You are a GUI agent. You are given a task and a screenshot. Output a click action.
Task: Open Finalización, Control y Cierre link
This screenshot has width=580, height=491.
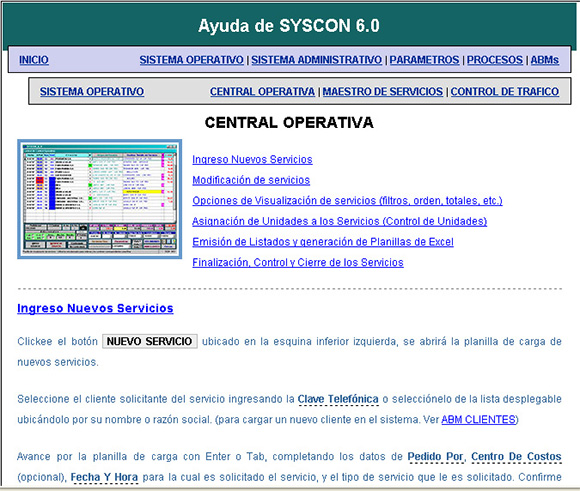pyautogui.click(x=298, y=262)
